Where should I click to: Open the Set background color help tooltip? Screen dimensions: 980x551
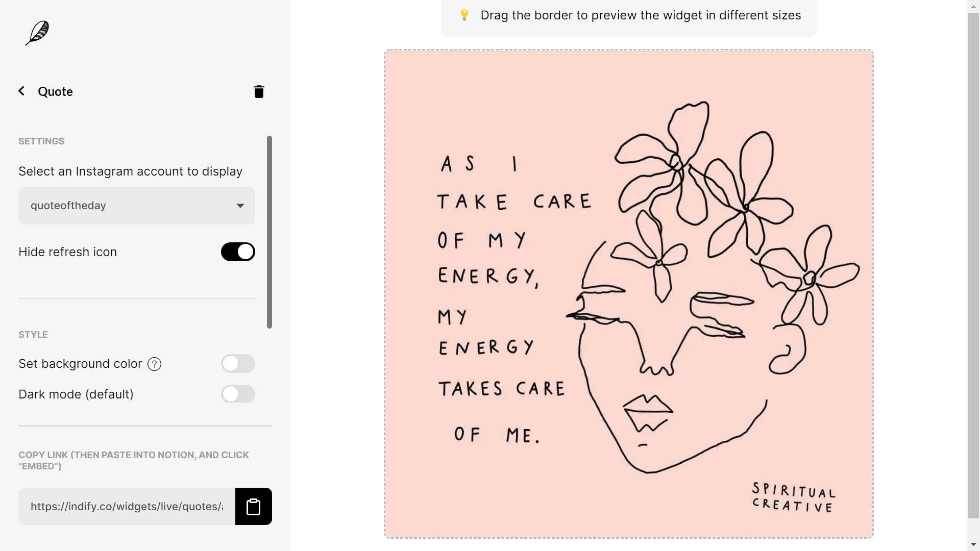click(153, 364)
